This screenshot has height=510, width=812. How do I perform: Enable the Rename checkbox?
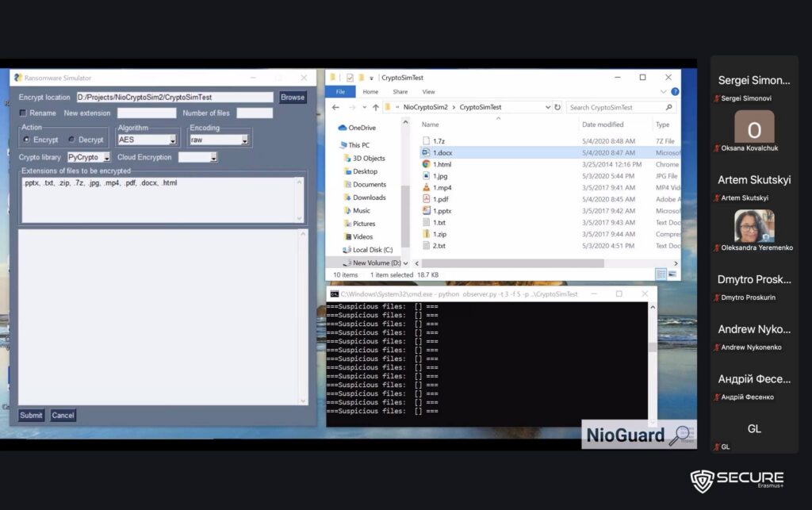(x=24, y=113)
